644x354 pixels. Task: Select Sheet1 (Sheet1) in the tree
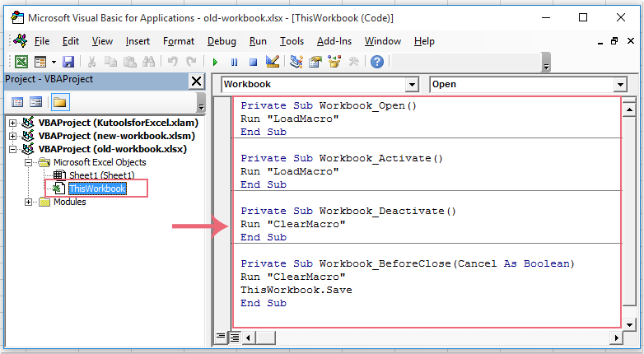point(101,175)
